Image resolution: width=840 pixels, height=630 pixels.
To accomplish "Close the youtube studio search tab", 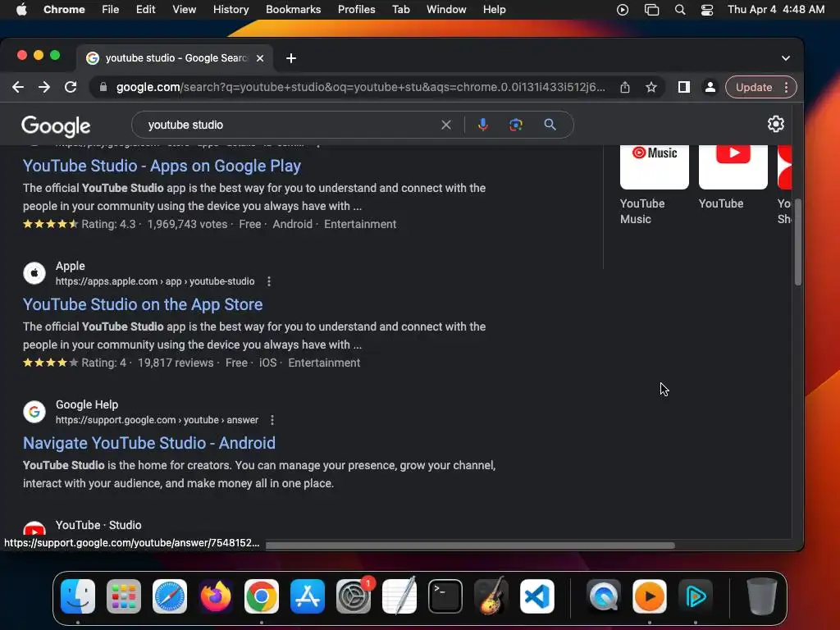I will point(260,58).
